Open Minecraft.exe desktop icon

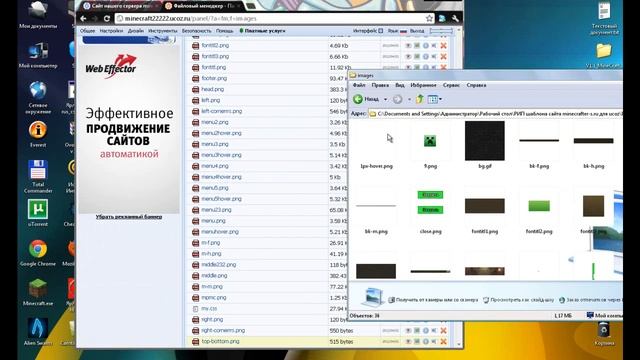[38, 292]
